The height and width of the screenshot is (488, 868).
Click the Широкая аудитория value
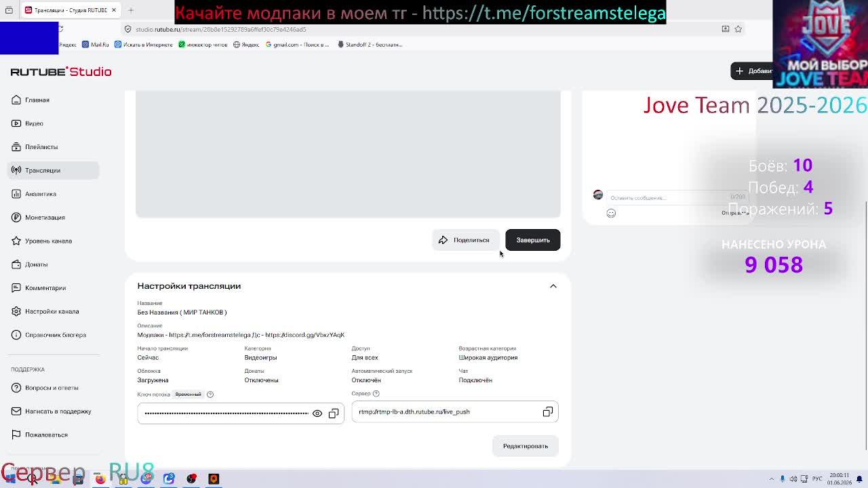(488, 358)
